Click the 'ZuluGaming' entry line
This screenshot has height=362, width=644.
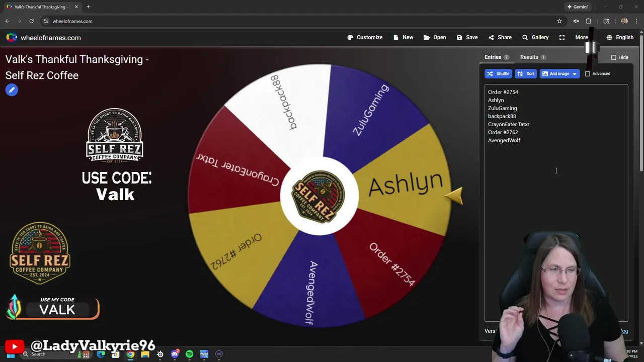pyautogui.click(x=502, y=108)
